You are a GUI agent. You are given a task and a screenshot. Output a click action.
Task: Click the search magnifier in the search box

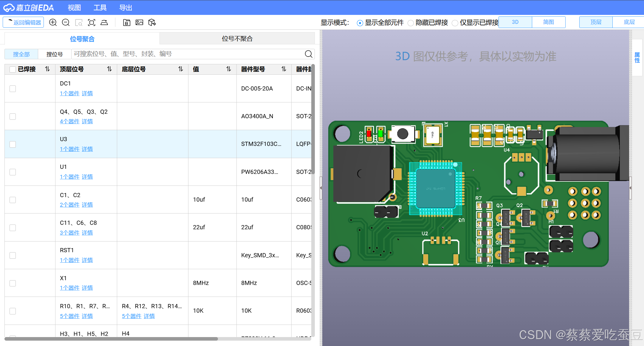click(x=309, y=54)
